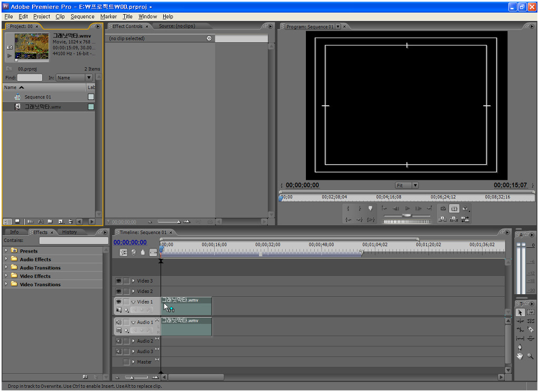Select the Track Select tool
Image resolution: width=539 pixels, height=392 pixels.
tap(530, 312)
